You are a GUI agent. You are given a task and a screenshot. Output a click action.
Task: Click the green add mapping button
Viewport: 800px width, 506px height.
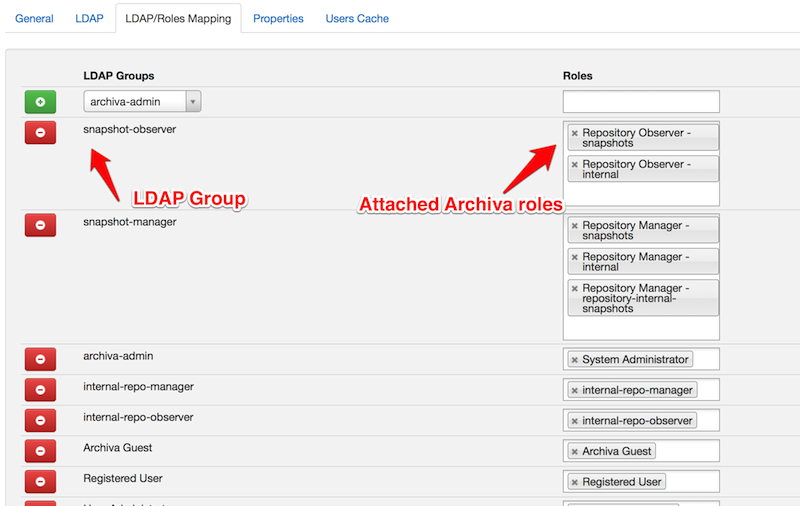click(x=40, y=102)
